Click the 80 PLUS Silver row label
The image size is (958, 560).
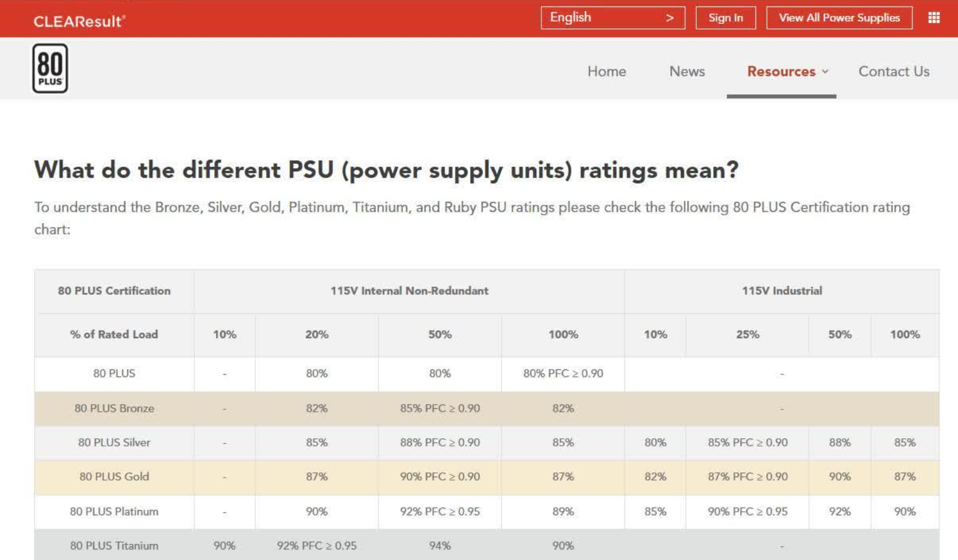tap(114, 442)
